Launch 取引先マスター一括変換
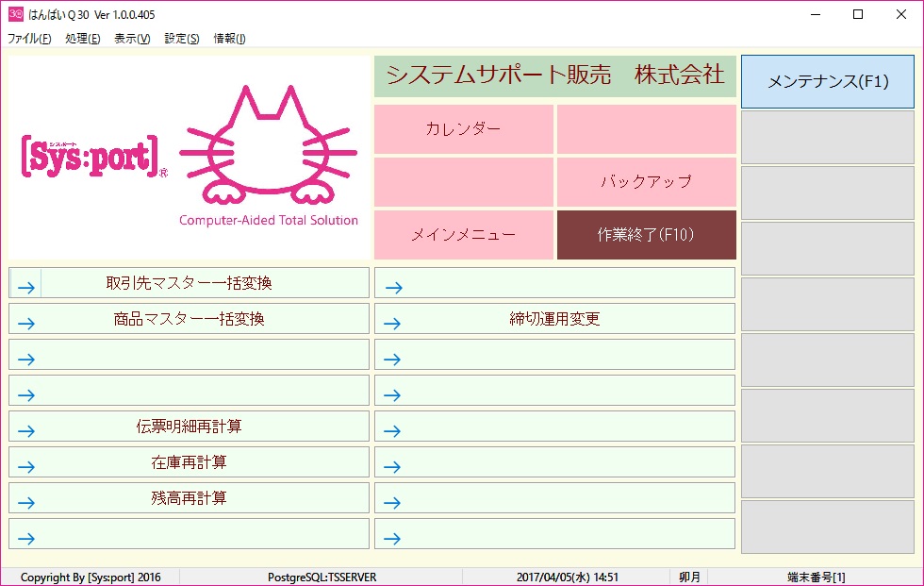 point(190,283)
